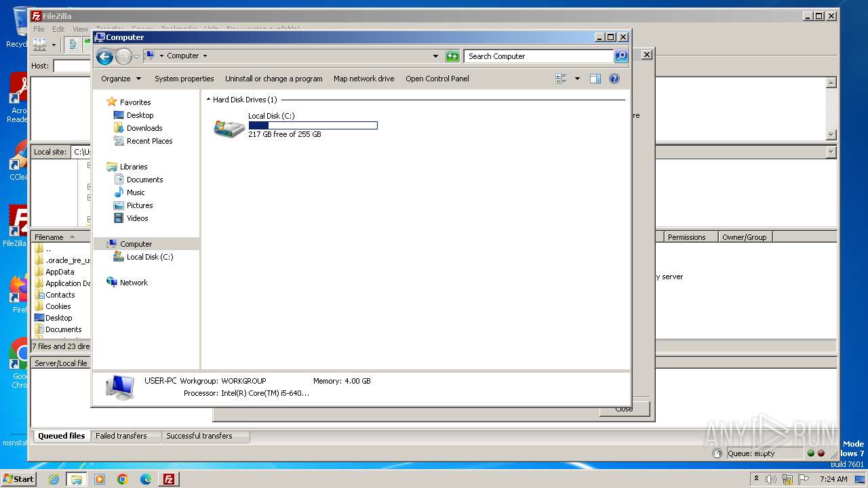This screenshot has width=868, height=488.
Task: Click the Close button of the dialog behind
Action: (x=624, y=409)
